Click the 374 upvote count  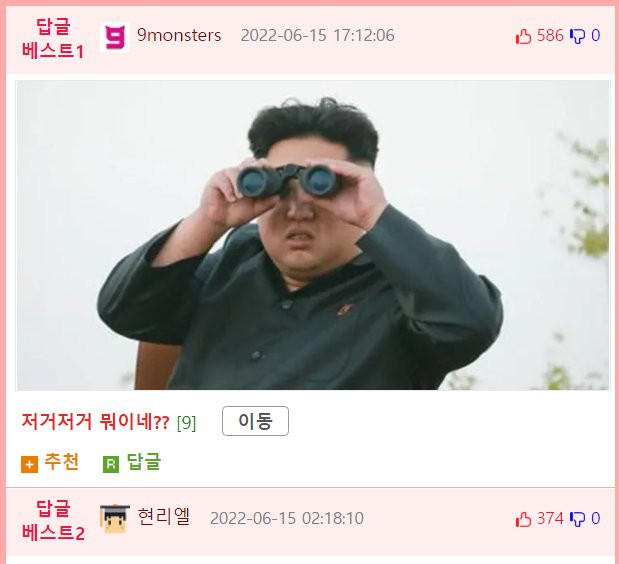[550, 518]
